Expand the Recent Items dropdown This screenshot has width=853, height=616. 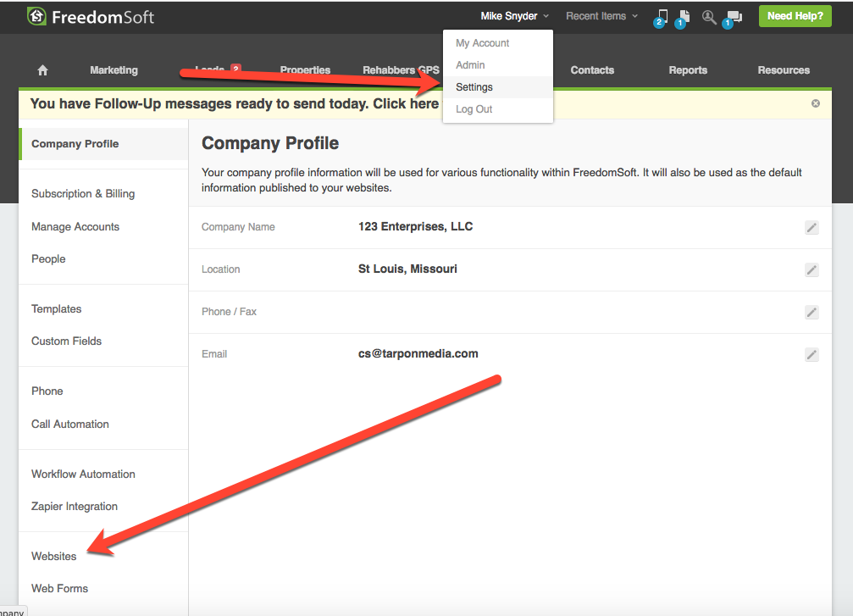601,16
